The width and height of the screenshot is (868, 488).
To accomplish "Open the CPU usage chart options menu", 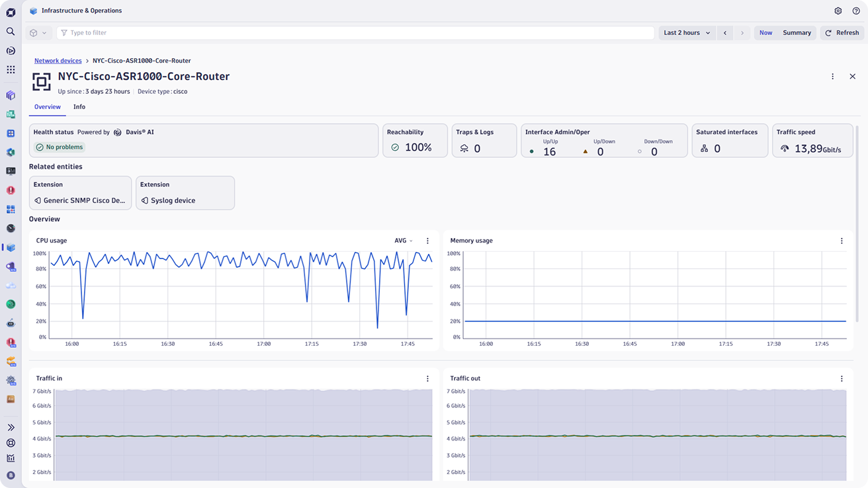I will 427,241.
